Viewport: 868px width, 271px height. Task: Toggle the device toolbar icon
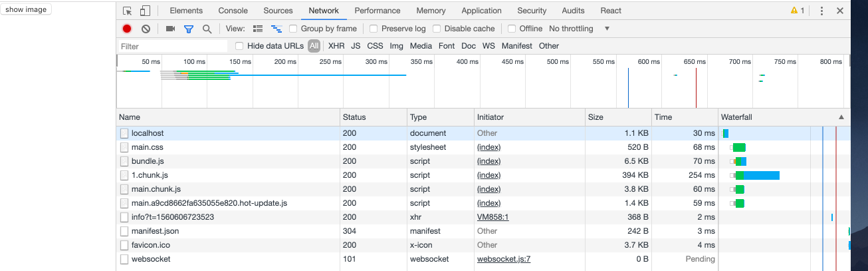pyautogui.click(x=145, y=11)
